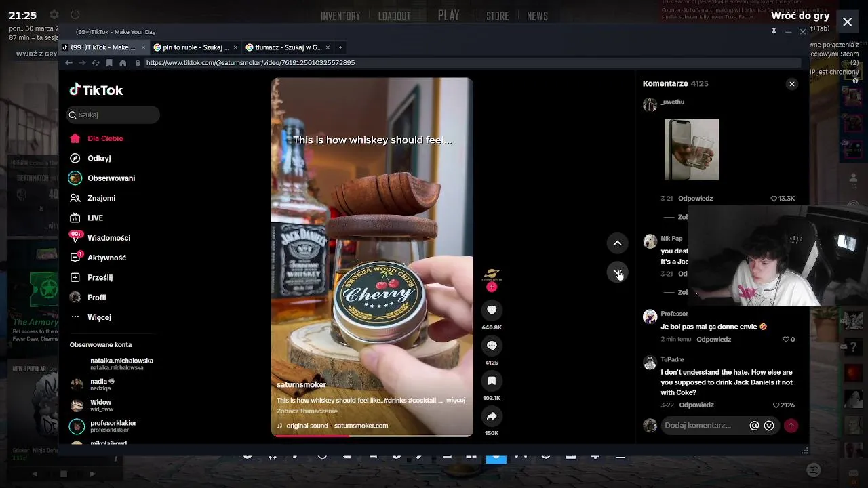Click Wróć do gry button
868x488 pixels.
[800, 15]
